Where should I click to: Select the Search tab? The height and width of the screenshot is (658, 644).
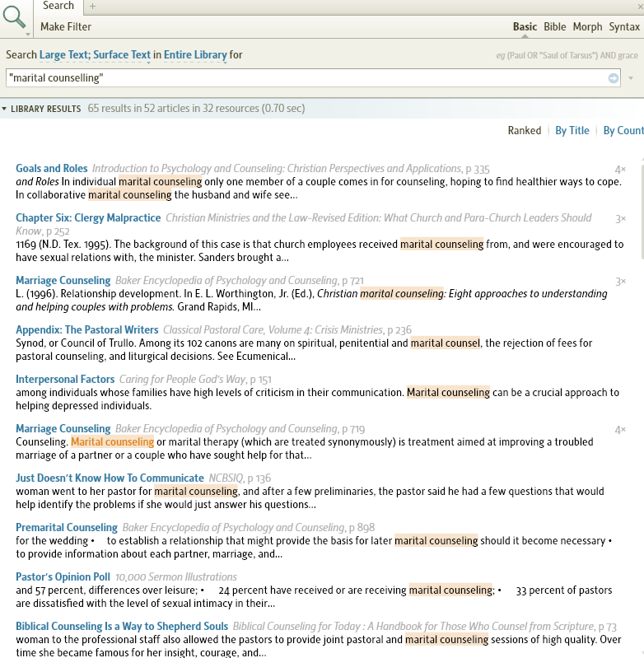(58, 6)
